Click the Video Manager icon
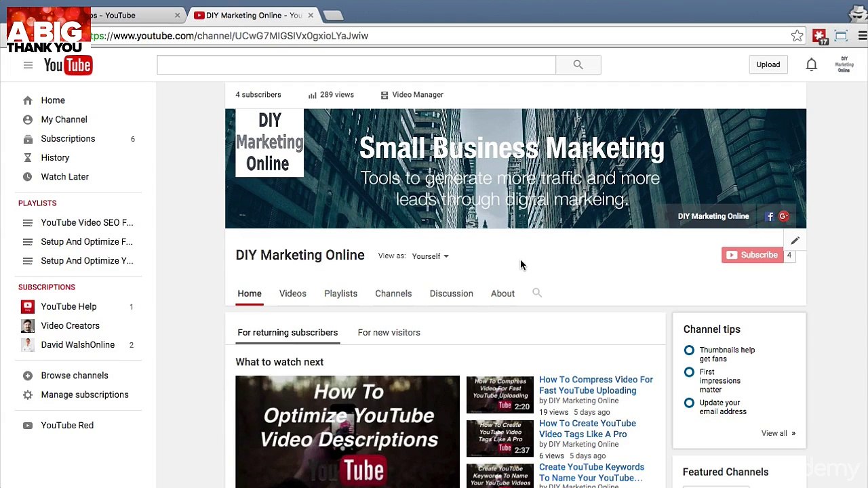The width and height of the screenshot is (868, 488). tap(384, 96)
